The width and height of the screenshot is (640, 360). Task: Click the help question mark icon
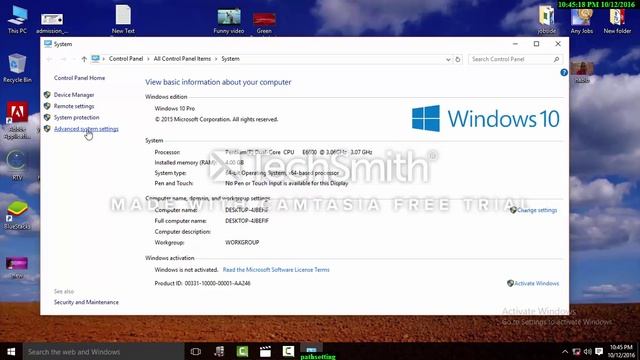coord(564,73)
